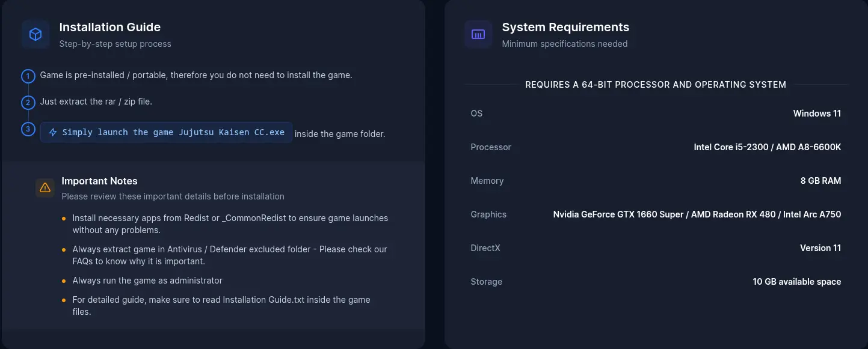
Task: Click the Important Notes warning triangle icon
Action: click(45, 187)
